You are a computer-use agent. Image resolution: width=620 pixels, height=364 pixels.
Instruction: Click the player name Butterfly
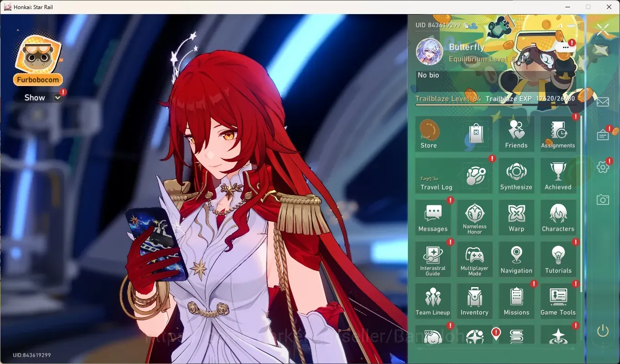pyautogui.click(x=467, y=47)
